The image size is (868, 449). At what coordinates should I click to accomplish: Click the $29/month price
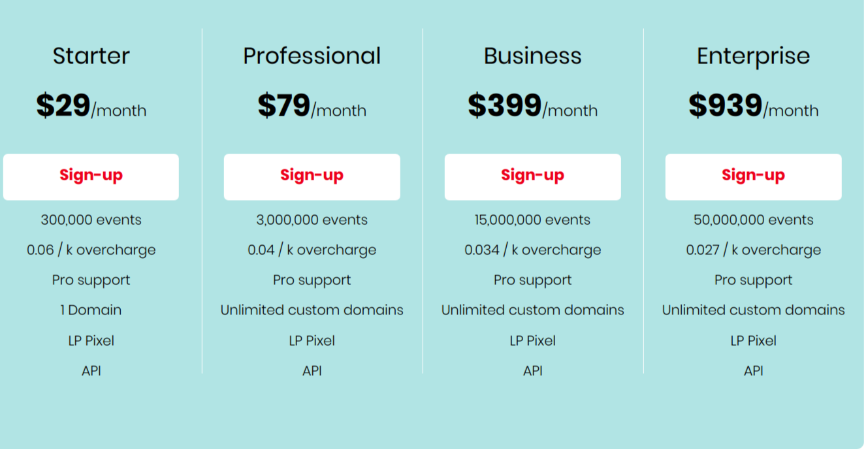coord(91,106)
